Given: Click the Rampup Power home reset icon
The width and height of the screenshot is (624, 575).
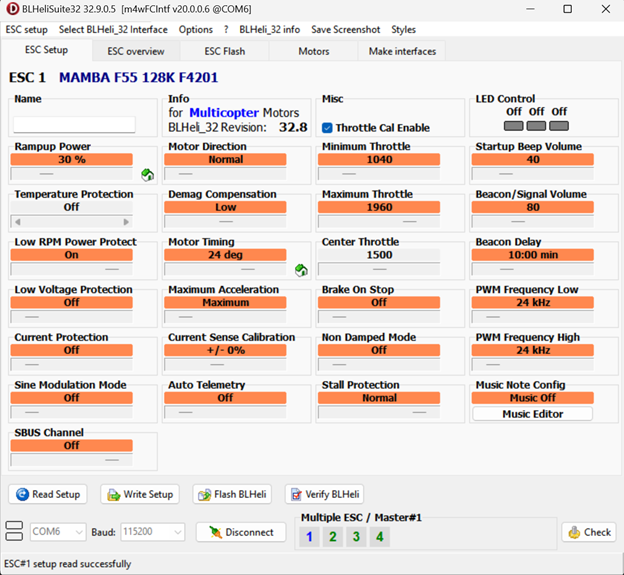Looking at the screenshot, I should (148, 175).
